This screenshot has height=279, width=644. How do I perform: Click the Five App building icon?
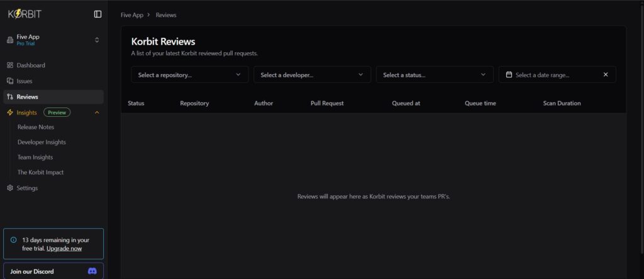(x=10, y=40)
